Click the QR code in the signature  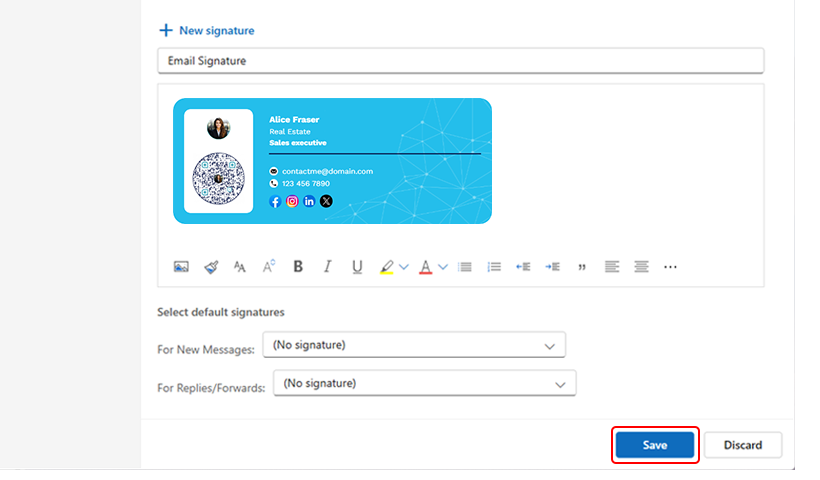point(219,179)
